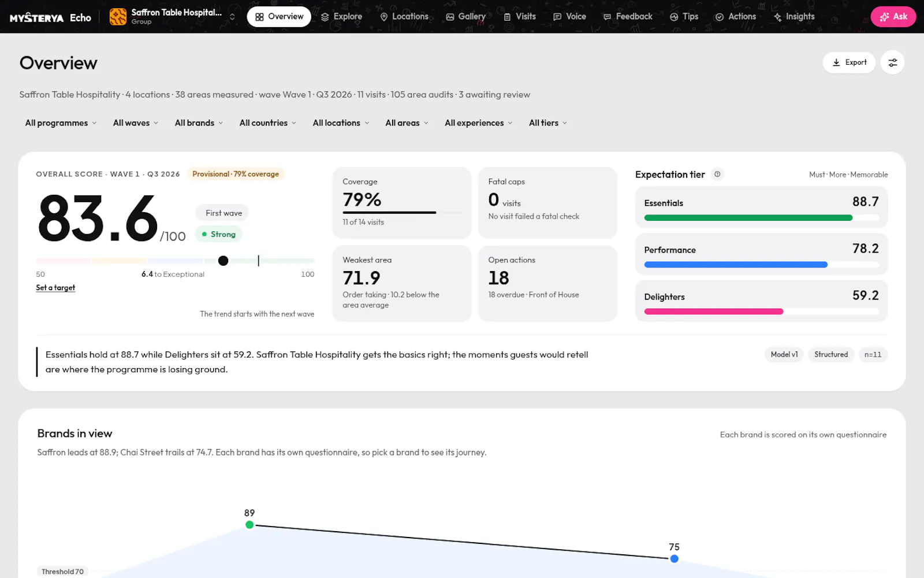Open Locations tab via the pin icon
The width and height of the screenshot is (924, 578).
pyautogui.click(x=383, y=17)
